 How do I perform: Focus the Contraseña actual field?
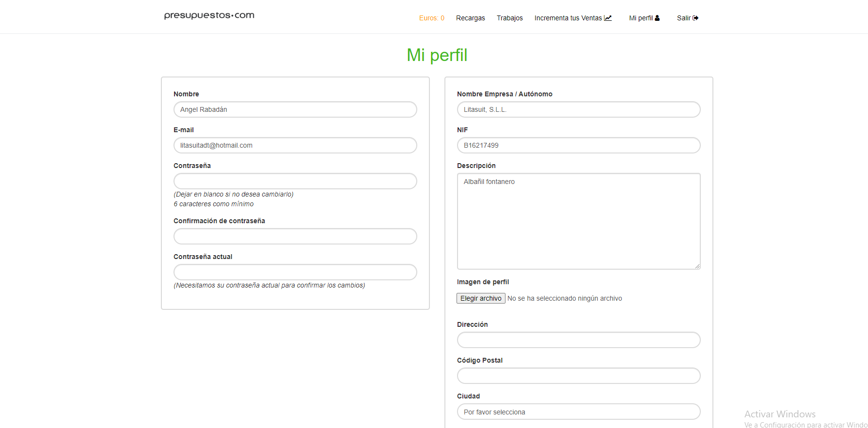[295, 272]
